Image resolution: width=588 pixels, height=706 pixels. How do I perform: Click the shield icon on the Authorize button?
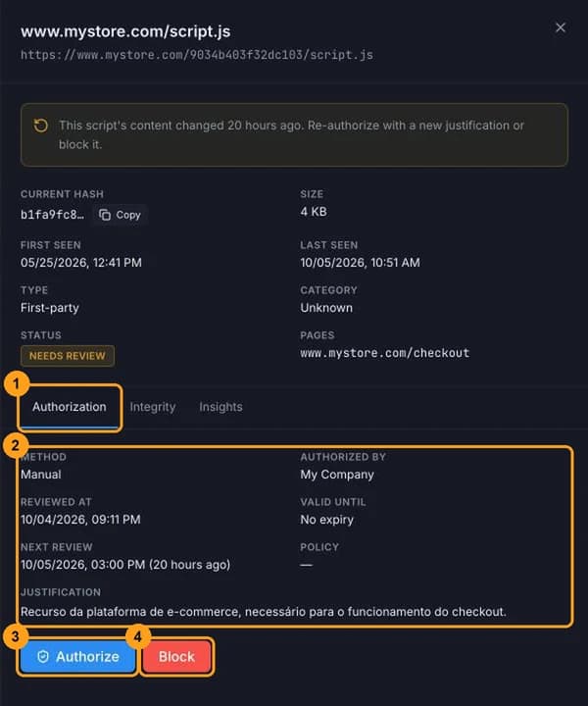coord(43,656)
